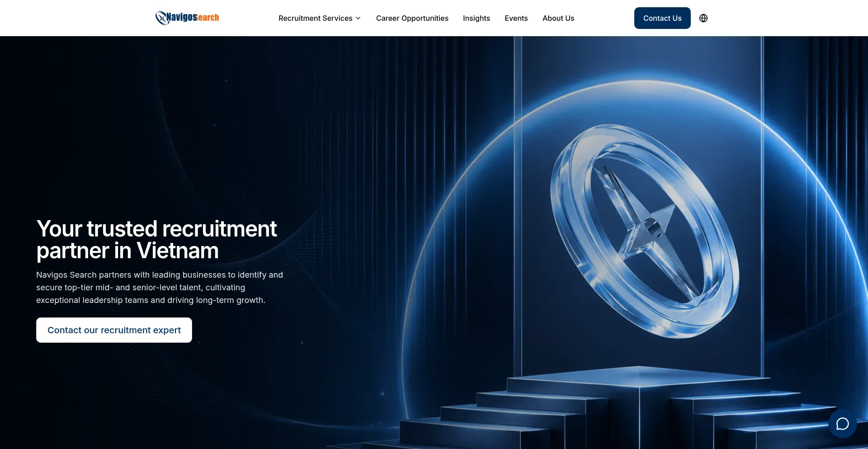Click Contact our recruitment expert button
The width and height of the screenshot is (868, 449).
114,330
